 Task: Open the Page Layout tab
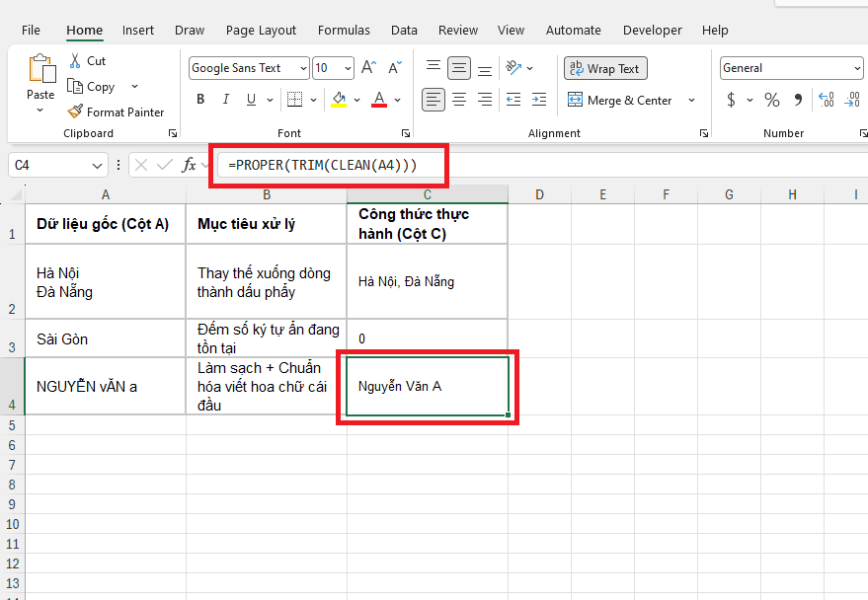tap(261, 31)
